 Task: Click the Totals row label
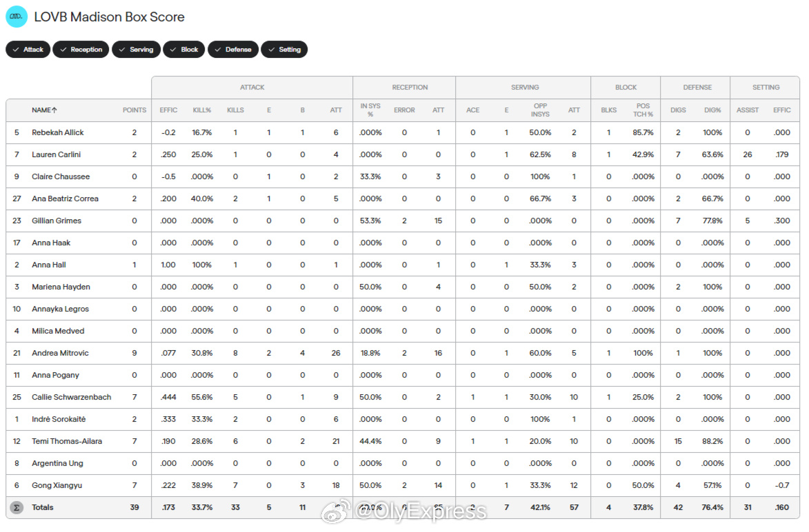tap(42, 507)
